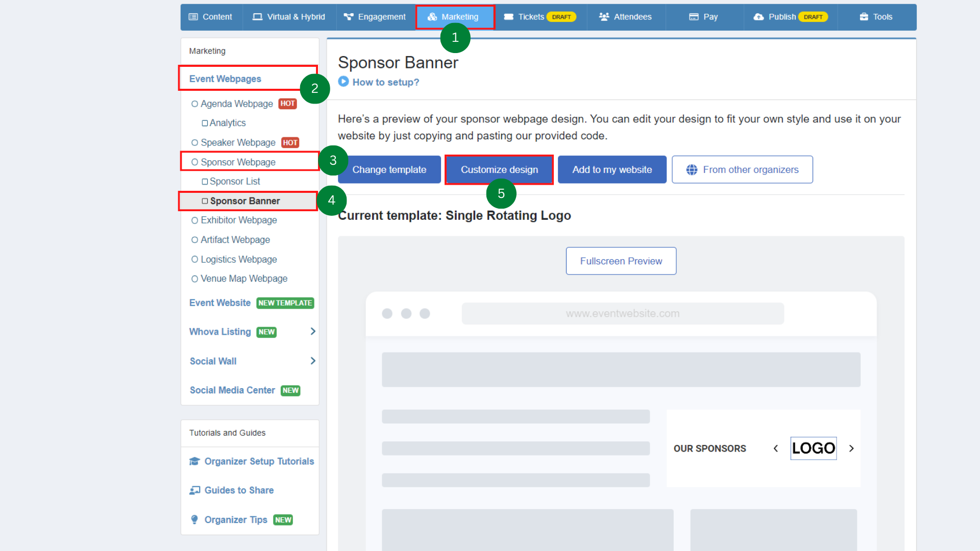Click the next arrow in the sponsor logo carousel
This screenshot has width=980, height=551.
[851, 448]
